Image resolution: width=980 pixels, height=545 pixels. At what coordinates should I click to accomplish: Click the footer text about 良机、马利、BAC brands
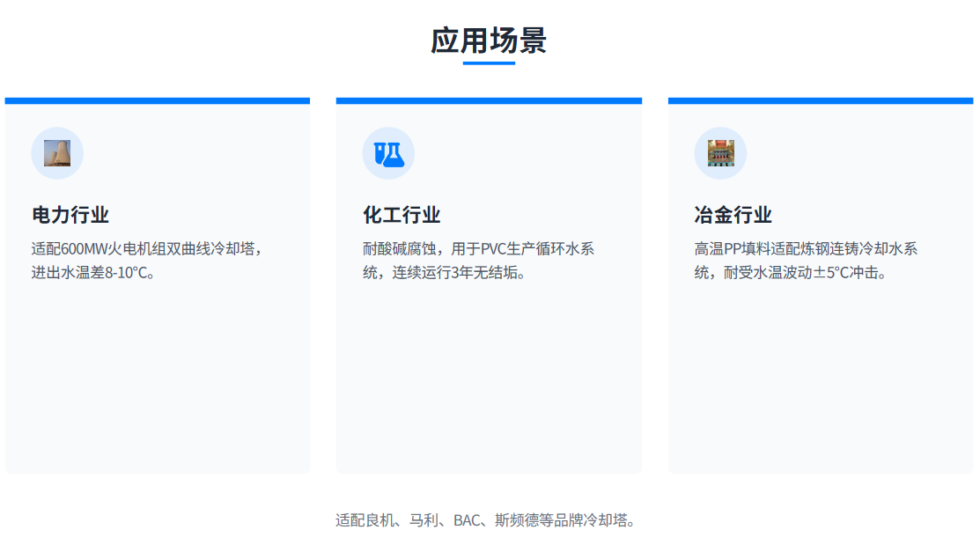(x=485, y=520)
